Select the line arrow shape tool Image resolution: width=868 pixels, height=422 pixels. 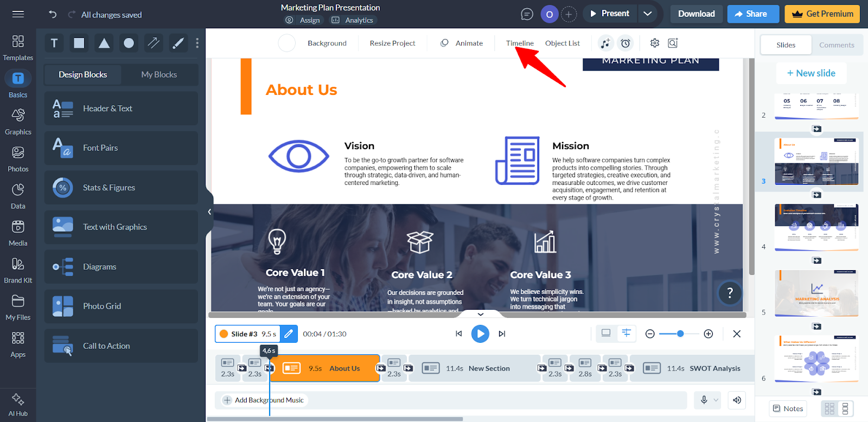coord(154,43)
